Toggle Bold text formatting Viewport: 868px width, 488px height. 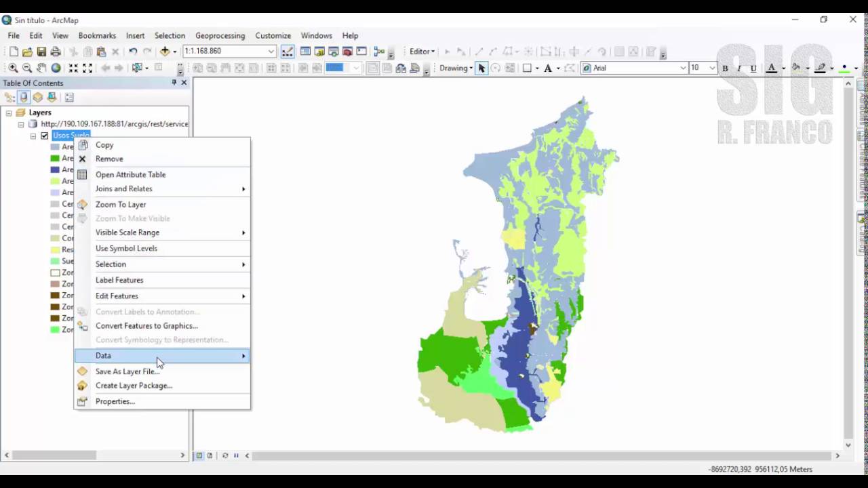tap(725, 68)
